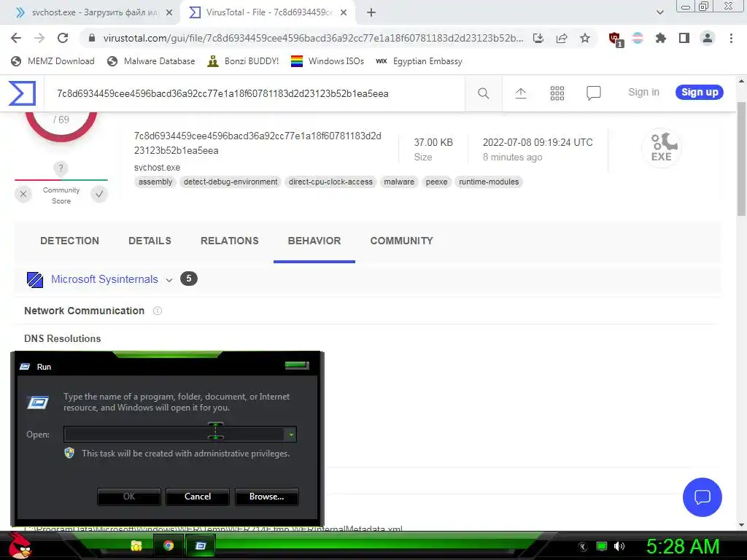Switch to the DETAILS tab
Screen dimensions: 747x560
coord(150,241)
